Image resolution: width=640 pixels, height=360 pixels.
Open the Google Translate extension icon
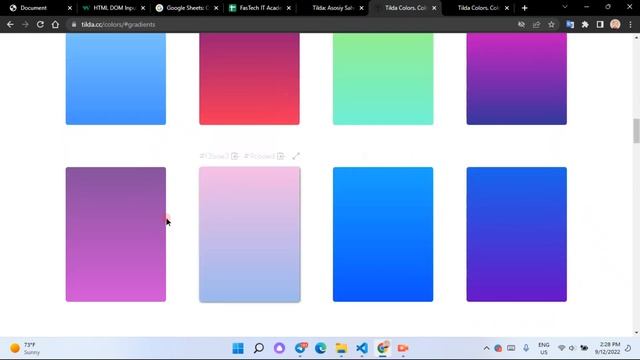click(x=570, y=24)
